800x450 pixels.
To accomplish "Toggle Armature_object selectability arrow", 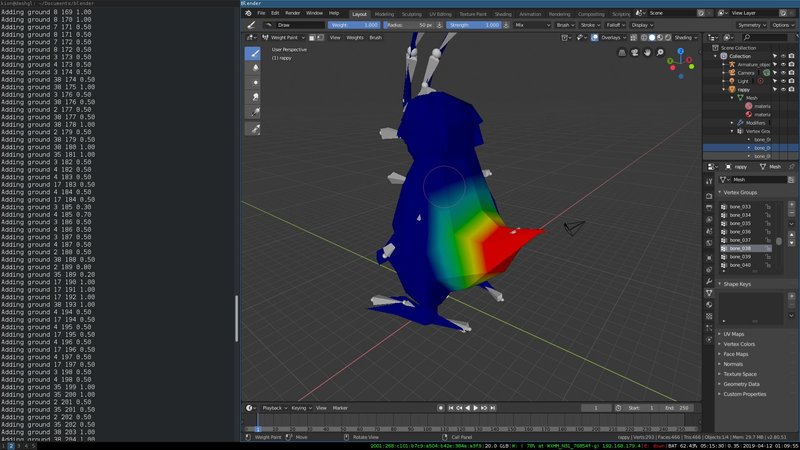I will [775, 65].
